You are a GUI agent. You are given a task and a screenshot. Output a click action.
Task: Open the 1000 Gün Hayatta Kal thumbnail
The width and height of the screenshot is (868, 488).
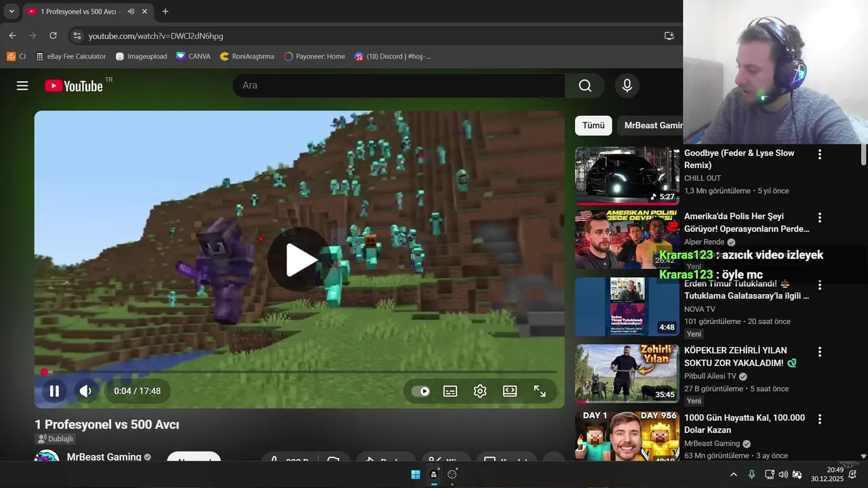click(627, 435)
